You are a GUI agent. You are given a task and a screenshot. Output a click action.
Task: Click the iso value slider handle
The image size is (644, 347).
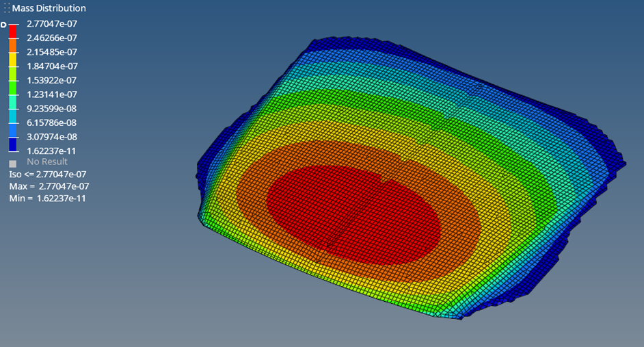pos(3,25)
